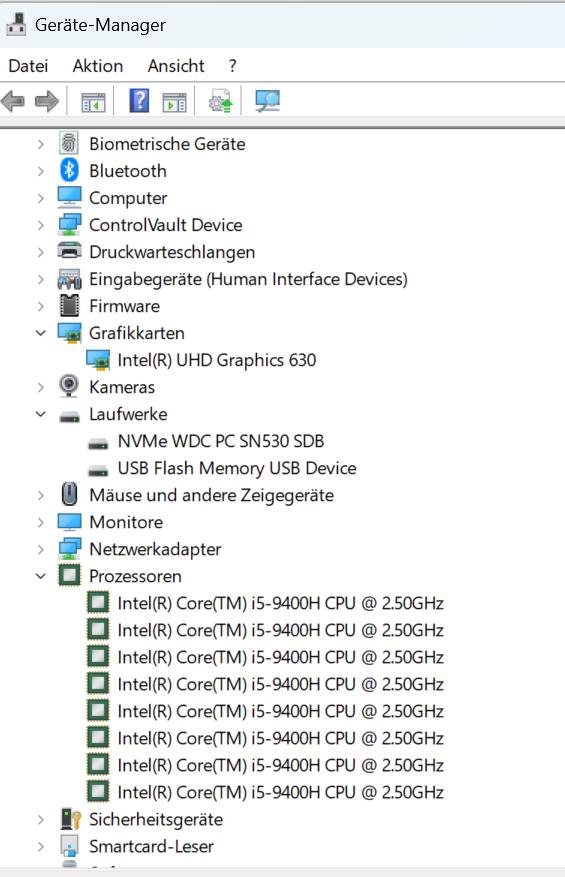
Task: Select USB Flash Memory USB Device entry
Action: point(237,468)
